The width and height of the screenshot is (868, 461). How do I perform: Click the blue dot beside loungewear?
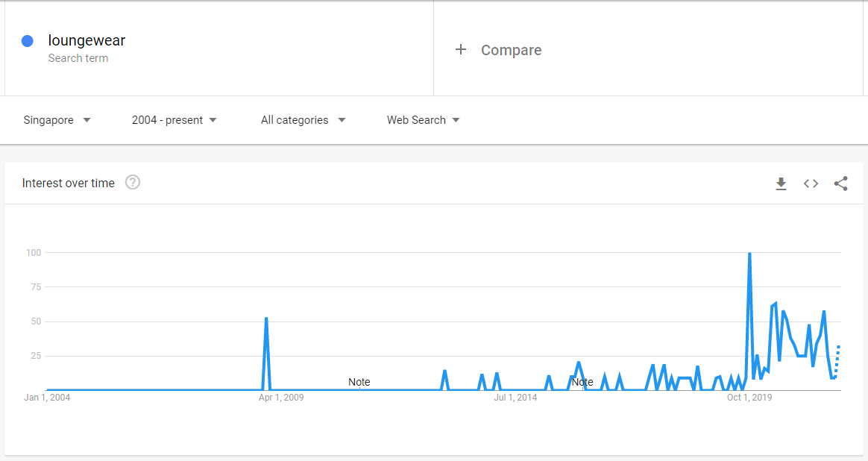click(x=27, y=41)
